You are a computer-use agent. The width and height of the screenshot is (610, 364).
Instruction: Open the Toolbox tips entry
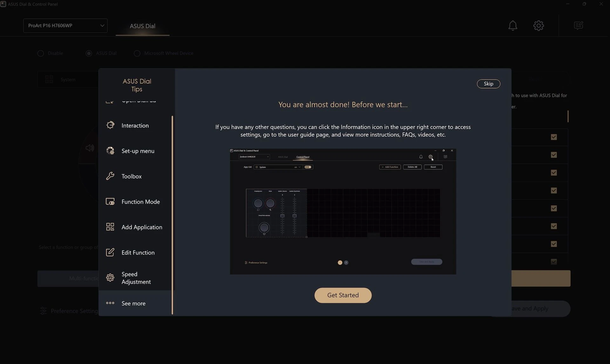tap(135, 176)
